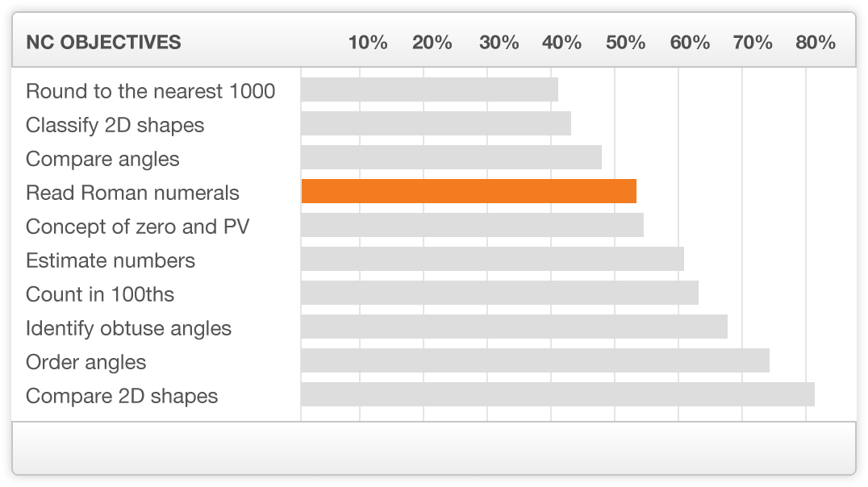Image resolution: width=868 pixels, height=487 pixels.
Task: Click the NC OBJECTIVES header title
Action: click(103, 42)
